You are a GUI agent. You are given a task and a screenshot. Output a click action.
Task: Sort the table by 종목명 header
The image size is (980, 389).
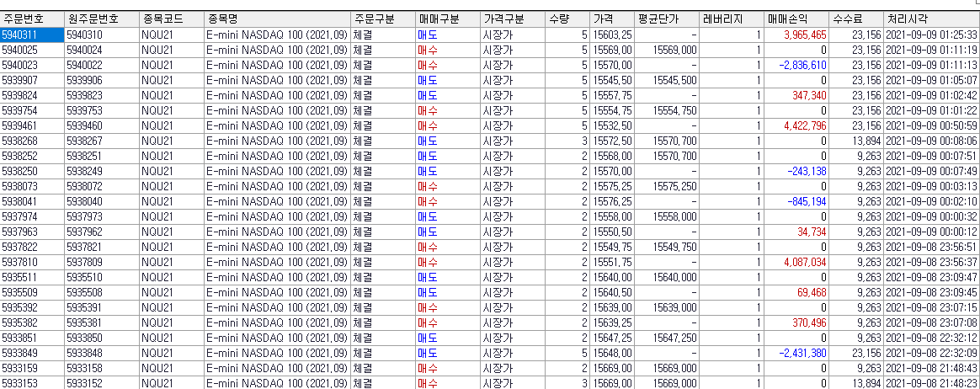pos(277,19)
